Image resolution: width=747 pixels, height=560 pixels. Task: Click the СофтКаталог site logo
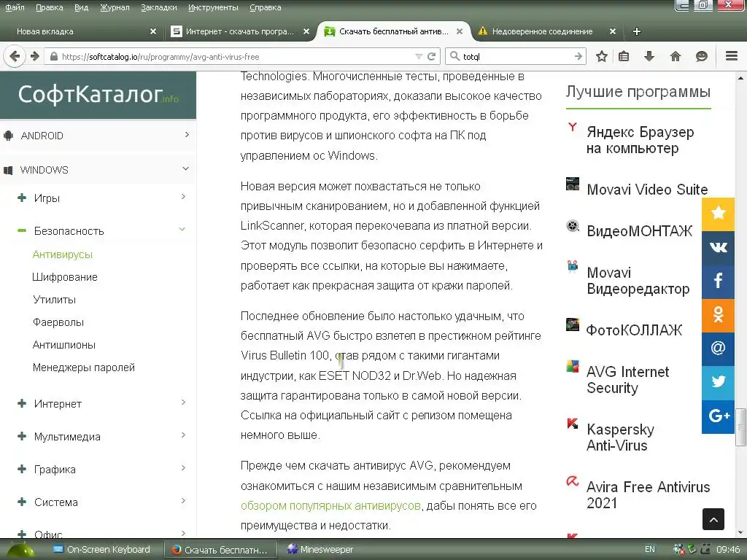click(x=98, y=94)
